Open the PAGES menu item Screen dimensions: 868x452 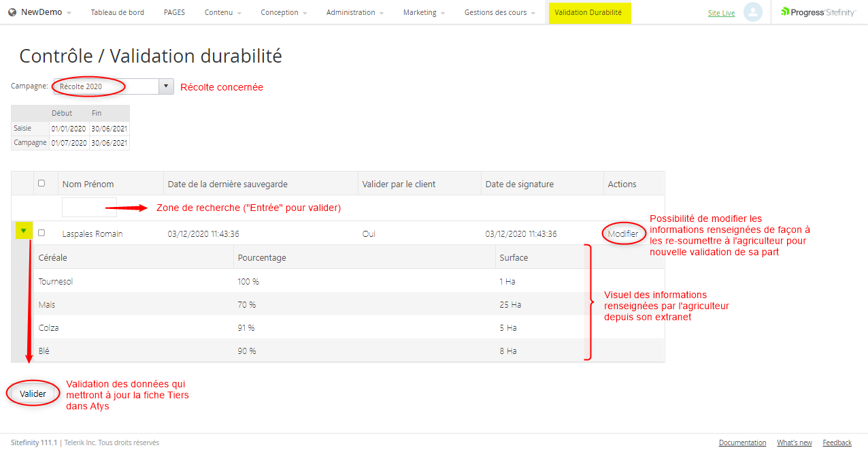click(174, 12)
